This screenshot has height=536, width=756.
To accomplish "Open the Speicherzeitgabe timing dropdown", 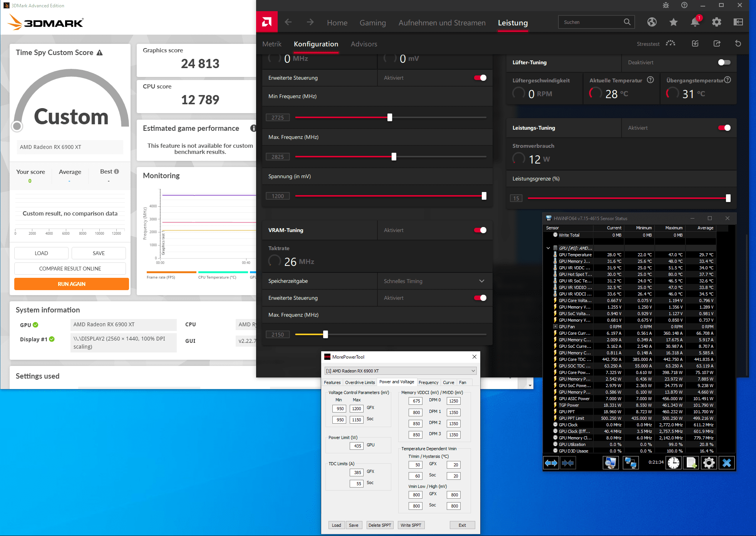I will tap(481, 281).
